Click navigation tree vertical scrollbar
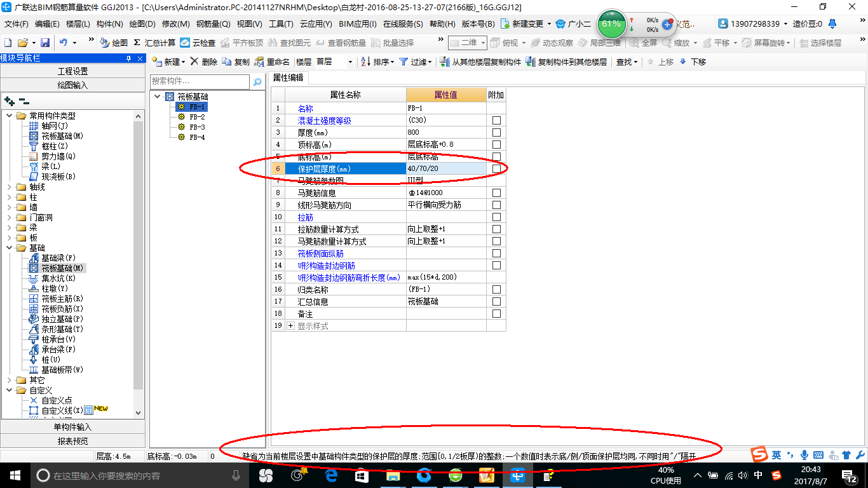The image size is (868, 488). [x=139, y=254]
